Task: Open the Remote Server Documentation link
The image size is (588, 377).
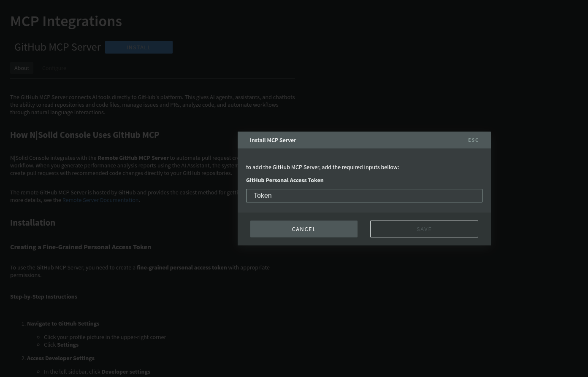Action: 100,200
